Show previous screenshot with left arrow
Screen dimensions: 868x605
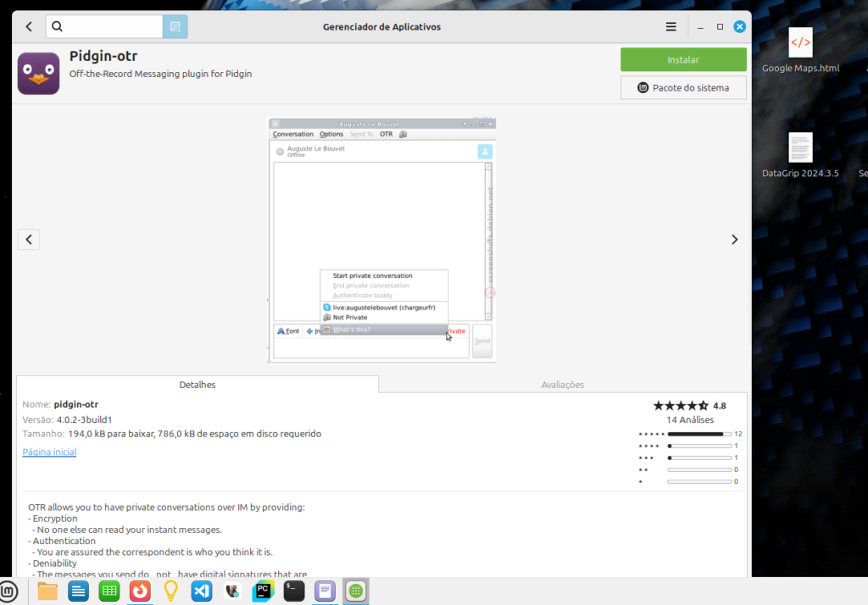pos(29,240)
